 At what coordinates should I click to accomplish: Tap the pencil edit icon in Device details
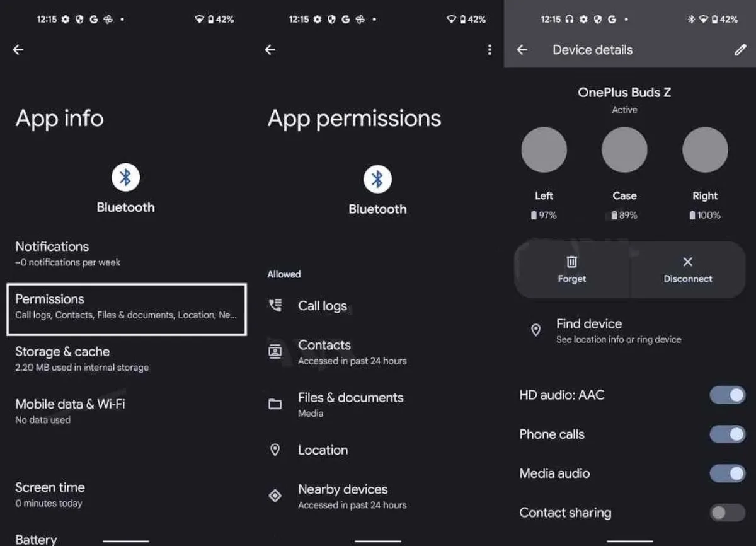[x=740, y=50]
